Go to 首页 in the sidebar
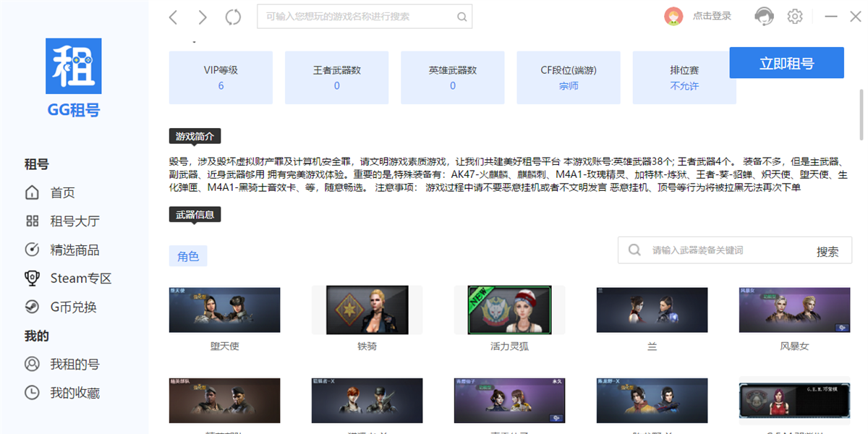This screenshot has width=868, height=434. coord(62,192)
